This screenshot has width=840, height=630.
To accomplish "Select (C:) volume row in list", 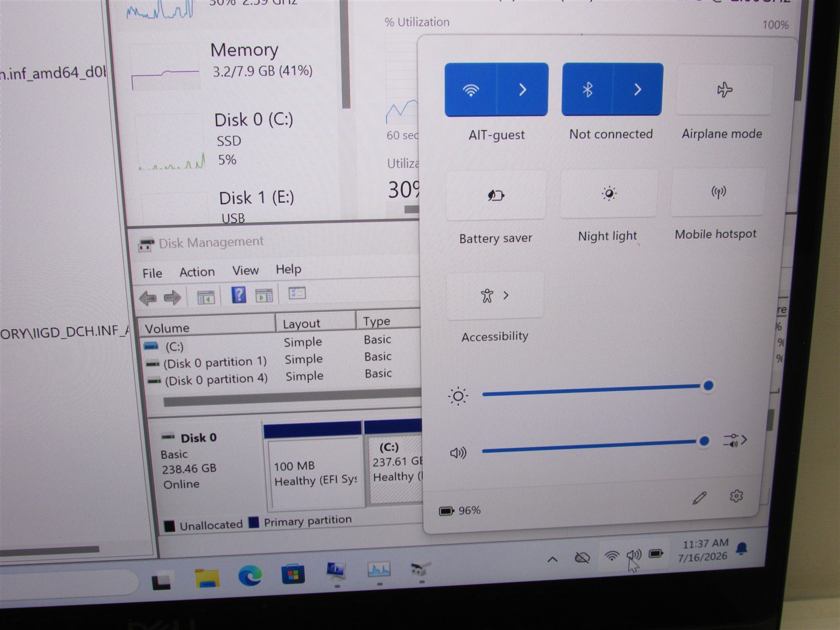I will point(281,343).
